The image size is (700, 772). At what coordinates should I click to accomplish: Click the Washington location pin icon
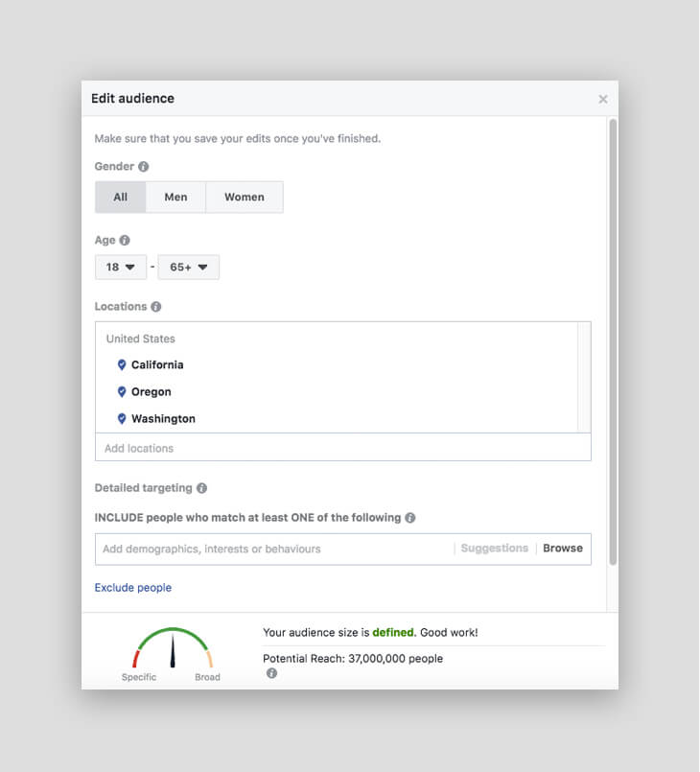[x=122, y=419]
